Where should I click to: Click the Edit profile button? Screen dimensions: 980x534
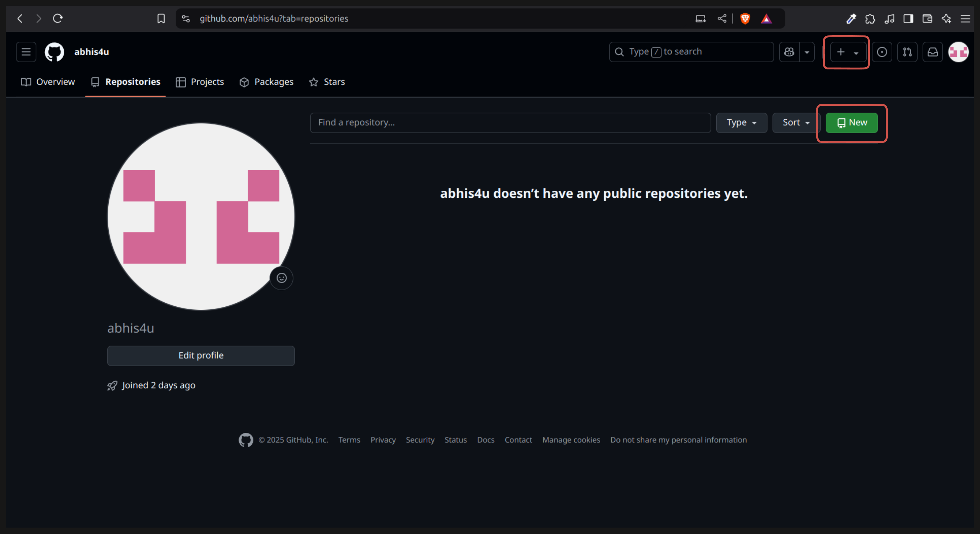coord(201,355)
